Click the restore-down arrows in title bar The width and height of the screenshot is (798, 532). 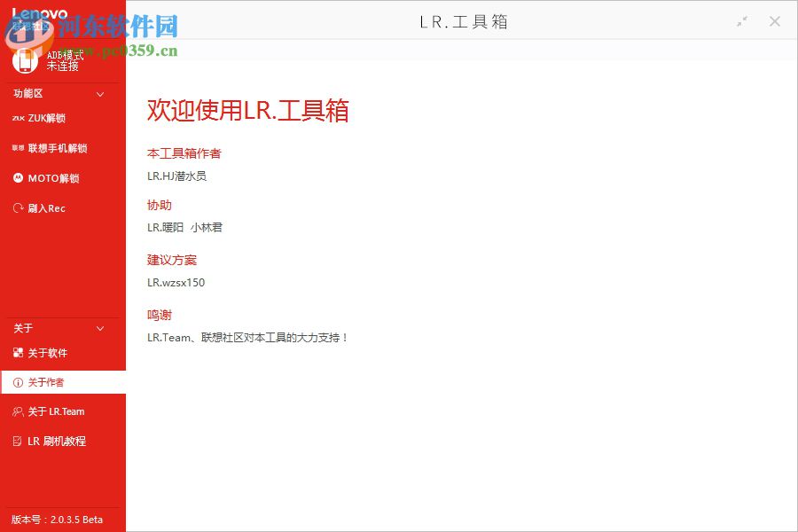741,21
